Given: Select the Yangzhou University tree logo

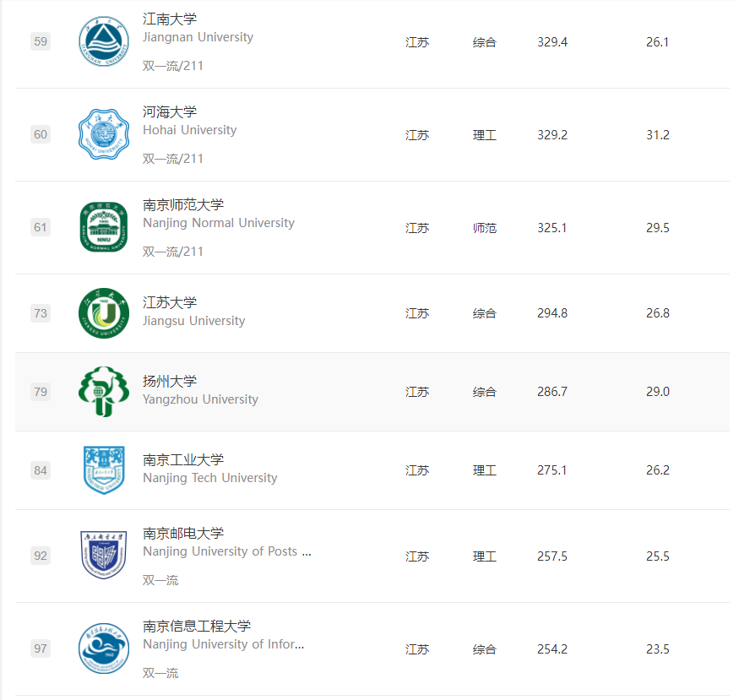Looking at the screenshot, I should pos(104,392).
